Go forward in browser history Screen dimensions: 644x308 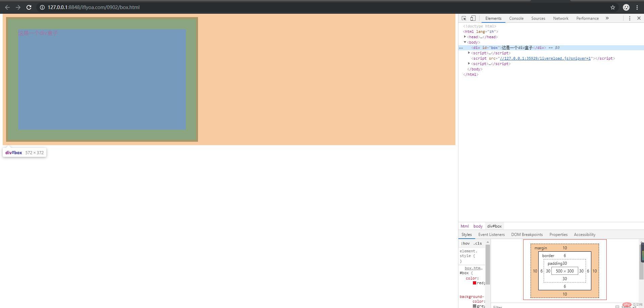click(18, 7)
